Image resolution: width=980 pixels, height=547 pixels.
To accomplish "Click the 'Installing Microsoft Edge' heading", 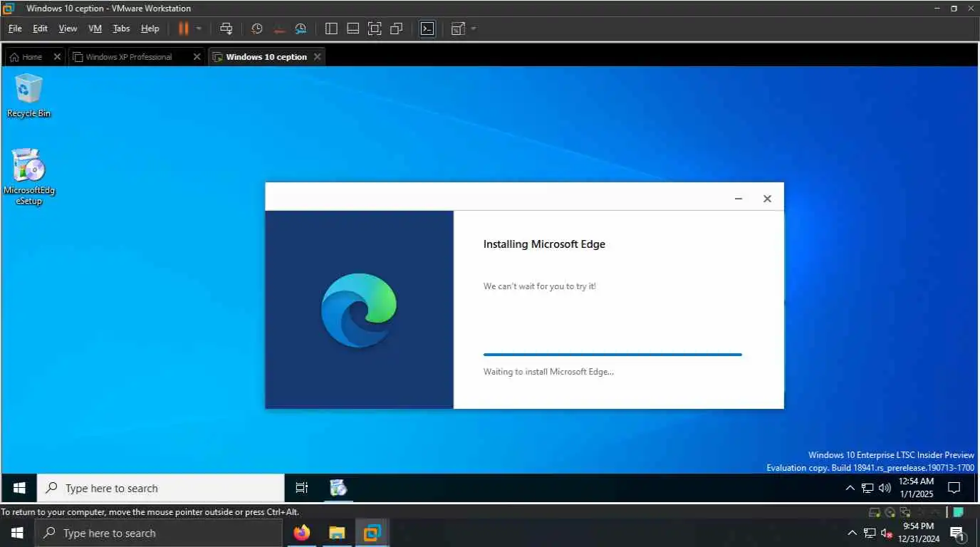I will [x=544, y=244].
